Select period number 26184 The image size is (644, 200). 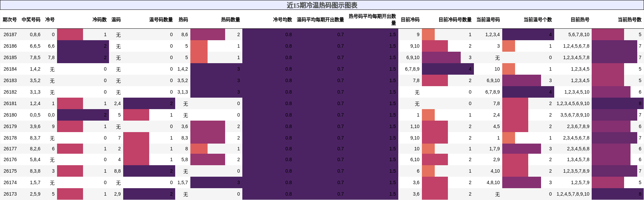(10, 69)
